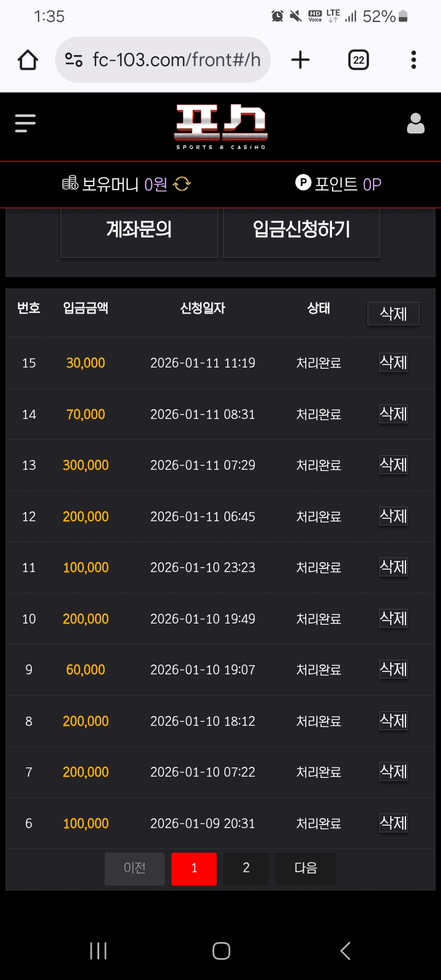Tap the browser address bar URL
441x980 pixels.
click(176, 60)
